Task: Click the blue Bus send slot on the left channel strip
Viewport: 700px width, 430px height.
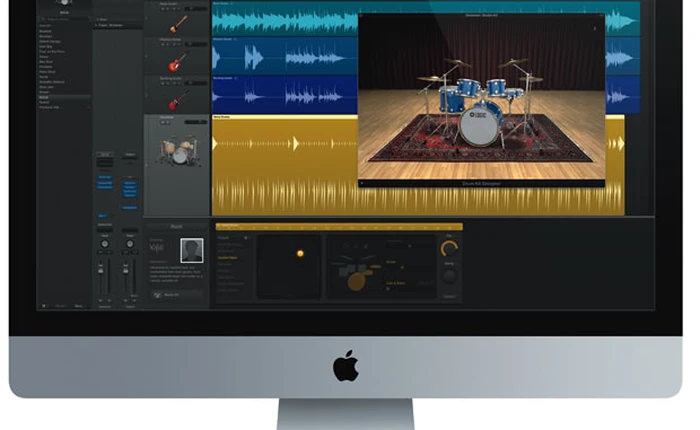Action: click(x=103, y=216)
